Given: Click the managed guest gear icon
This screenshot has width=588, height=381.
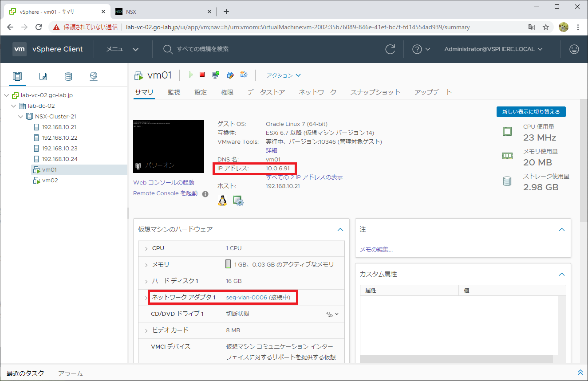Looking at the screenshot, I should (x=238, y=201).
